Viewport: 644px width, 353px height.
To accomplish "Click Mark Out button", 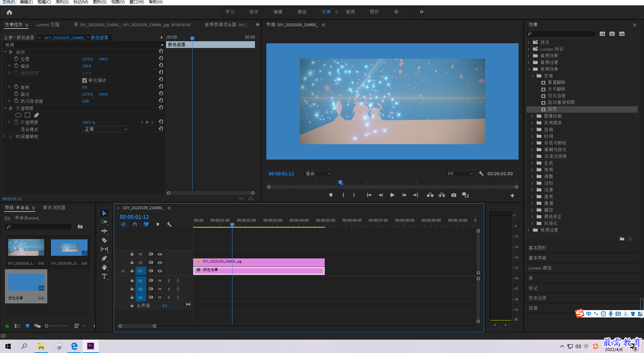I will coord(354,195).
